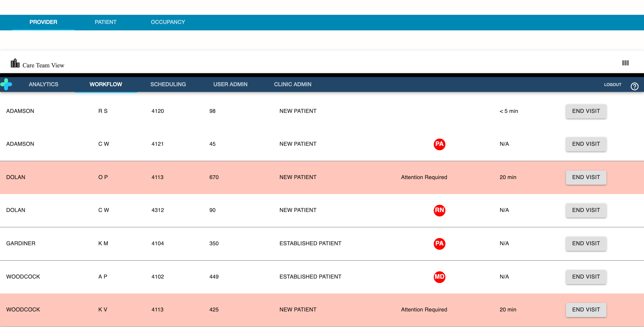Click PA badge in ADAMSON C W row
644x327 pixels.
pyautogui.click(x=439, y=144)
